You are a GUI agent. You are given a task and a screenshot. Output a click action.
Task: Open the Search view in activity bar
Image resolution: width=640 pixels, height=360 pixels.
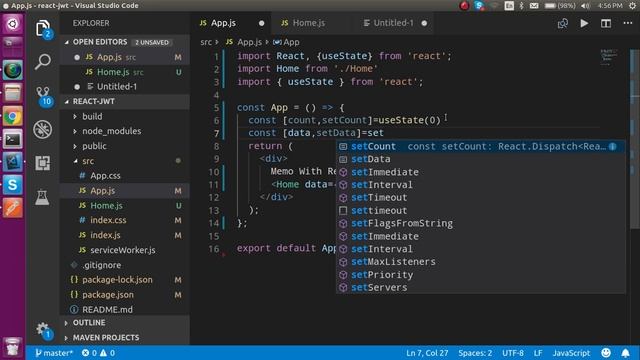pyautogui.click(x=42, y=62)
